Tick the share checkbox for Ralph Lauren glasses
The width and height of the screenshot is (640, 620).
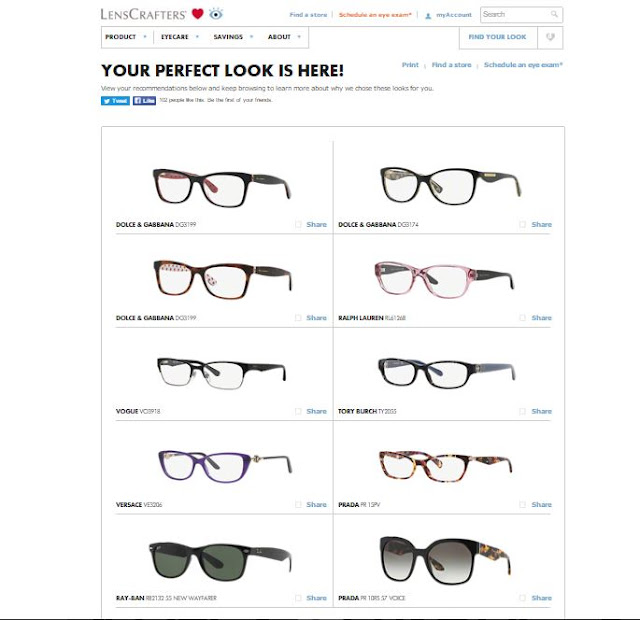point(522,318)
